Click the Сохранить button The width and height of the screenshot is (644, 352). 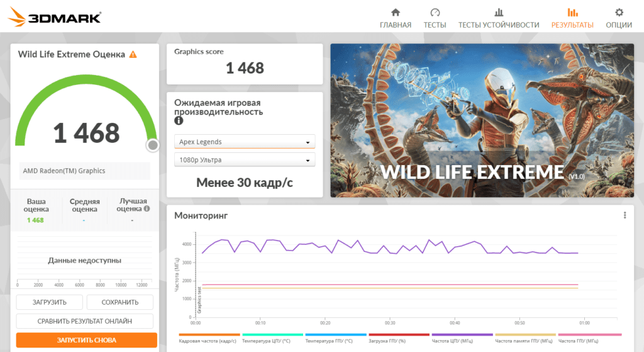(x=119, y=302)
